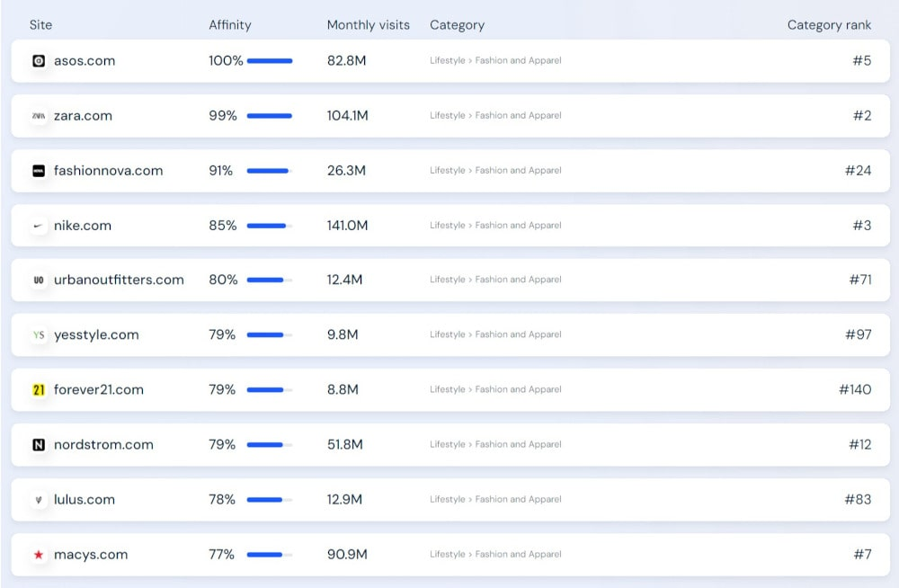Click the Forever 21 yellow icon

(x=39, y=390)
